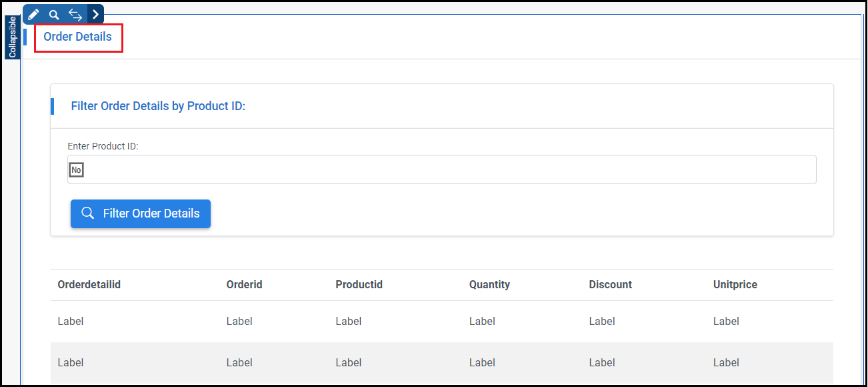Click the magnifier icon in widget toolbar
868x387 pixels.
[x=54, y=14]
